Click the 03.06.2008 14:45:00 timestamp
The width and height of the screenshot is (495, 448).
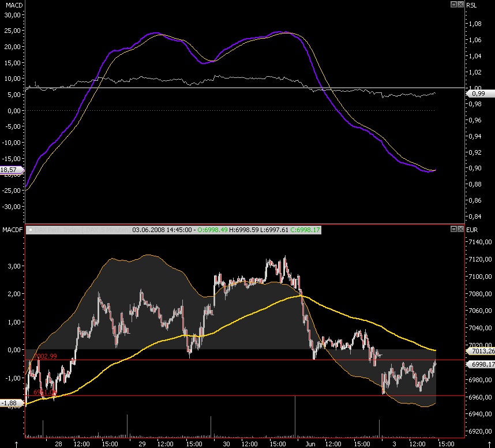click(x=162, y=230)
